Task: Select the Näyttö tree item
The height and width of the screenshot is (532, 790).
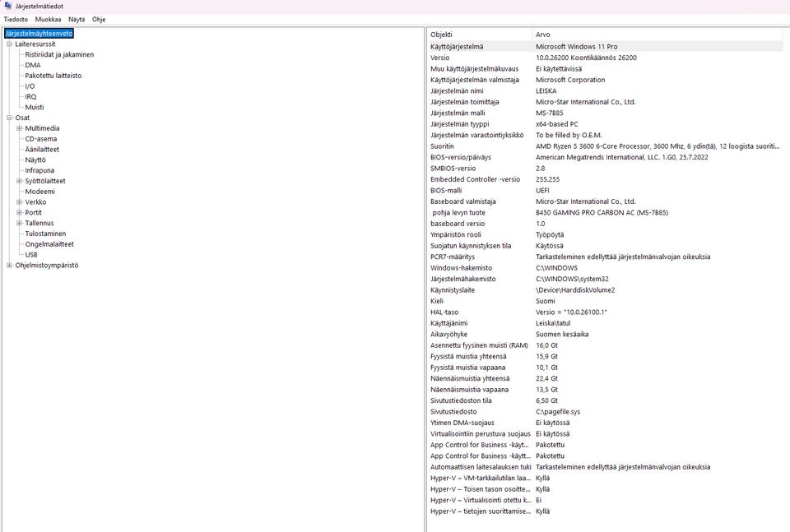Action: click(35, 160)
